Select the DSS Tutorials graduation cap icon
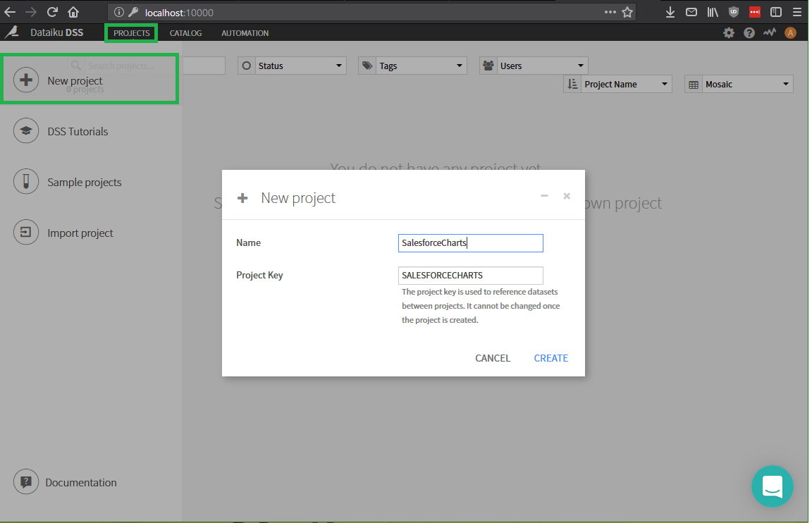Screen dimensions: 812x523 26,130
